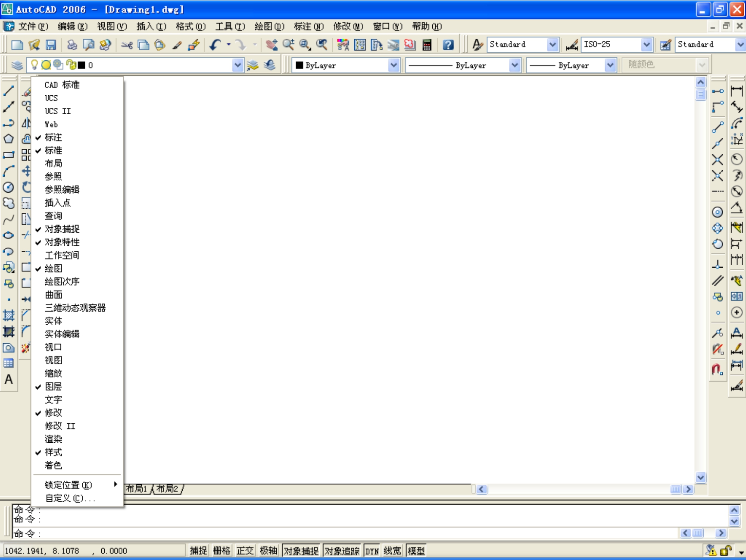Select the Multiline Text A tool
This screenshot has width=746, height=560.
click(9, 379)
